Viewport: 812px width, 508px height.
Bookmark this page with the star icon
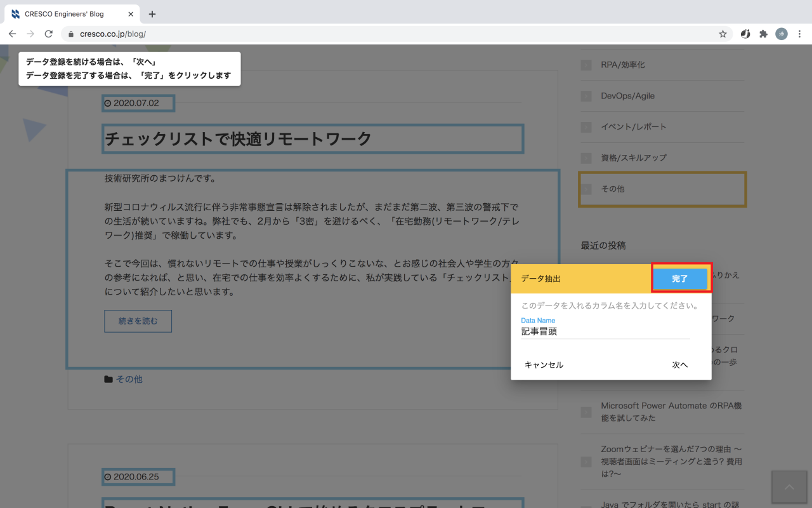(723, 34)
